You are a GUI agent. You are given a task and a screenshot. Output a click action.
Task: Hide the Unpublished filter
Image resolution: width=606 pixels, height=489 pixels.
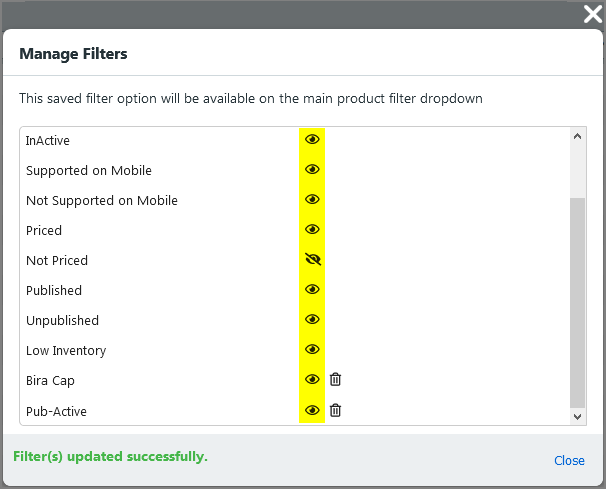click(312, 320)
